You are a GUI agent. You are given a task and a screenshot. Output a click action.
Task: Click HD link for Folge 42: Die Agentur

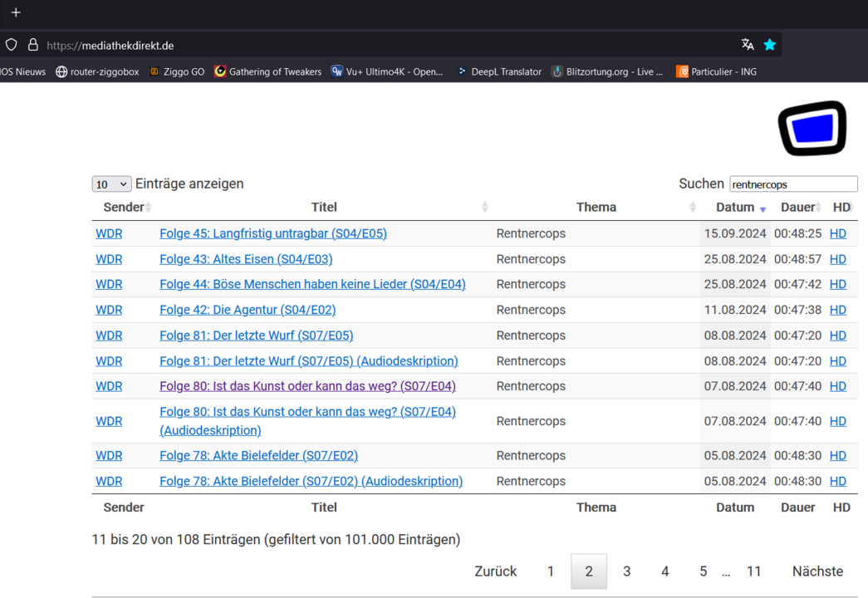(838, 310)
